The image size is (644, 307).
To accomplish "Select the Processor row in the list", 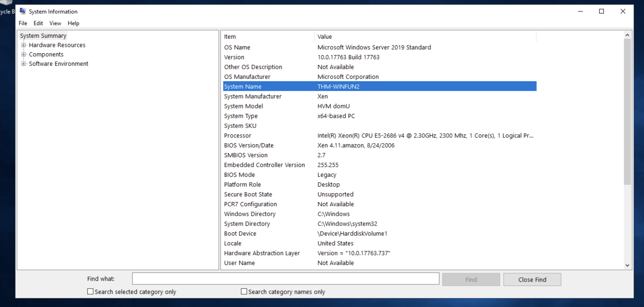I will click(x=237, y=136).
